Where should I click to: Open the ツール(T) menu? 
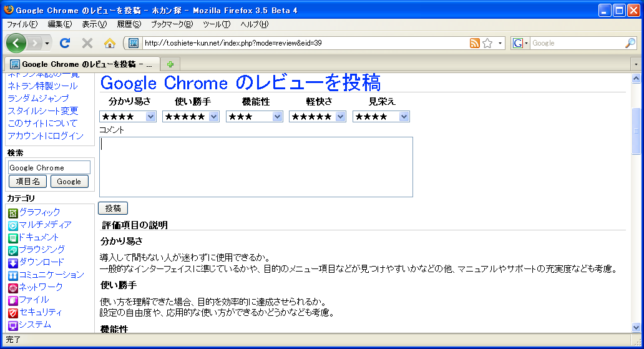217,24
